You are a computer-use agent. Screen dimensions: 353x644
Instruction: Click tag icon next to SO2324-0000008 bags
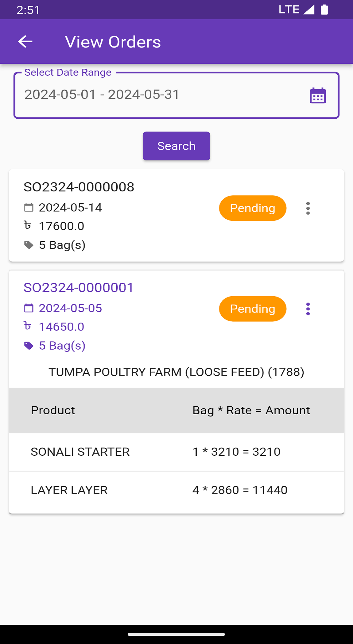[29, 245]
